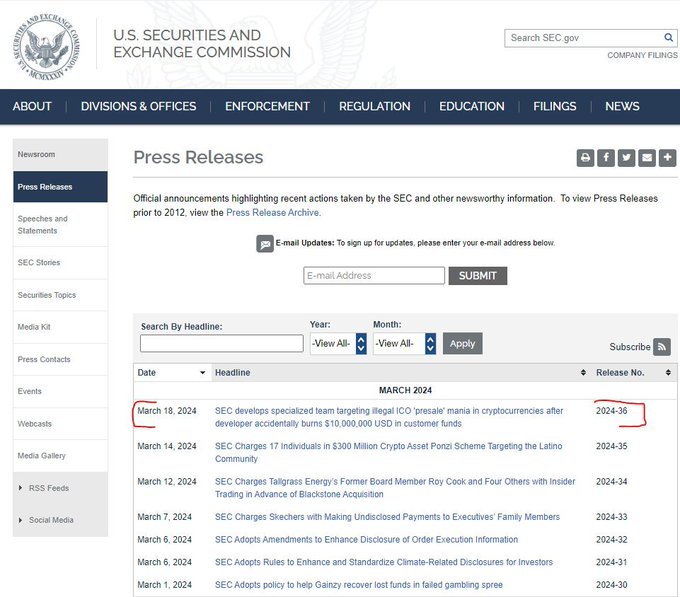
Task: Click release number 2024-33
Action: tap(611, 517)
